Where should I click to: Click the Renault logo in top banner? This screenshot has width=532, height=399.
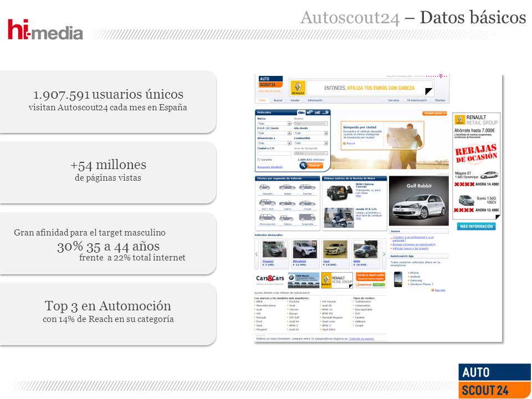click(x=298, y=88)
